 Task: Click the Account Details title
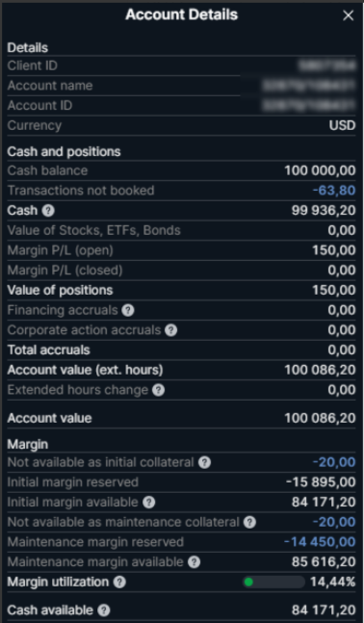click(x=182, y=14)
